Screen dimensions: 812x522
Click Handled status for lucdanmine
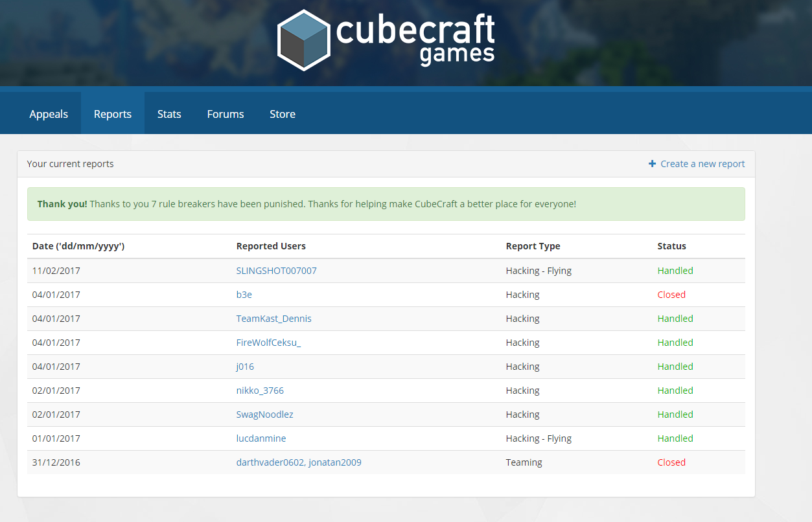tap(675, 438)
